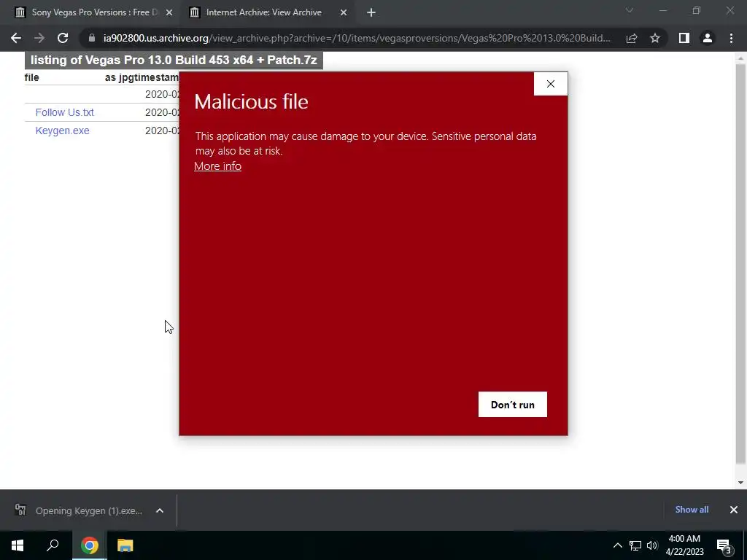Open the Chrome side panel icon
The width and height of the screenshot is (747, 560).
[x=684, y=38]
